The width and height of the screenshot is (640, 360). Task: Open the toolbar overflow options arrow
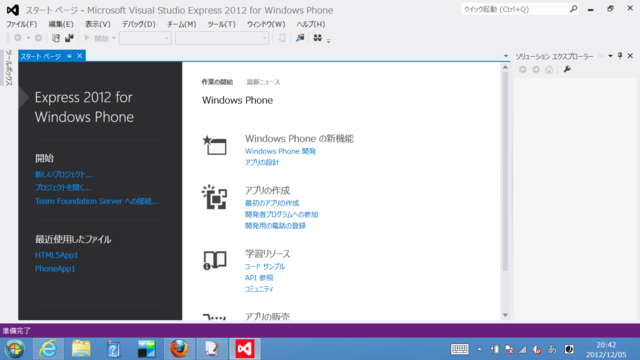(x=329, y=40)
